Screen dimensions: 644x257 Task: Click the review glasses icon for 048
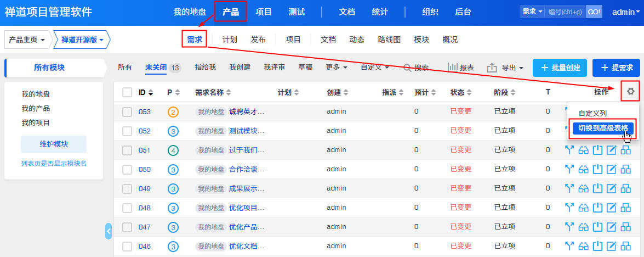click(583, 208)
